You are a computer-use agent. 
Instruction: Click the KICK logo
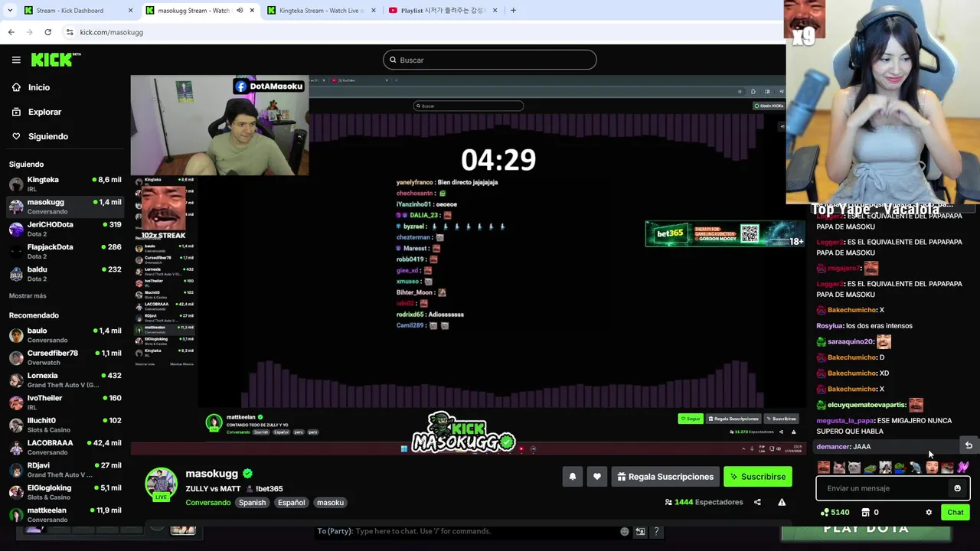pyautogui.click(x=55, y=60)
